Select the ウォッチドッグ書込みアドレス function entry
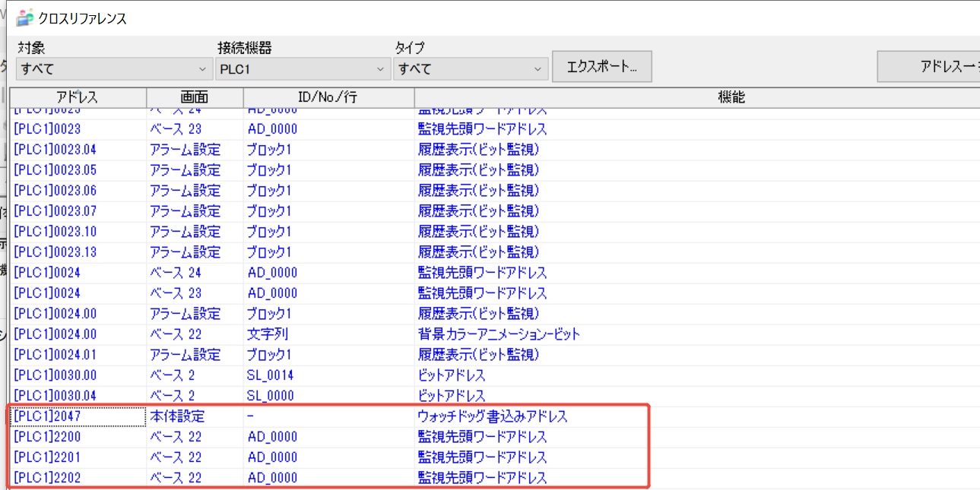 tap(493, 416)
